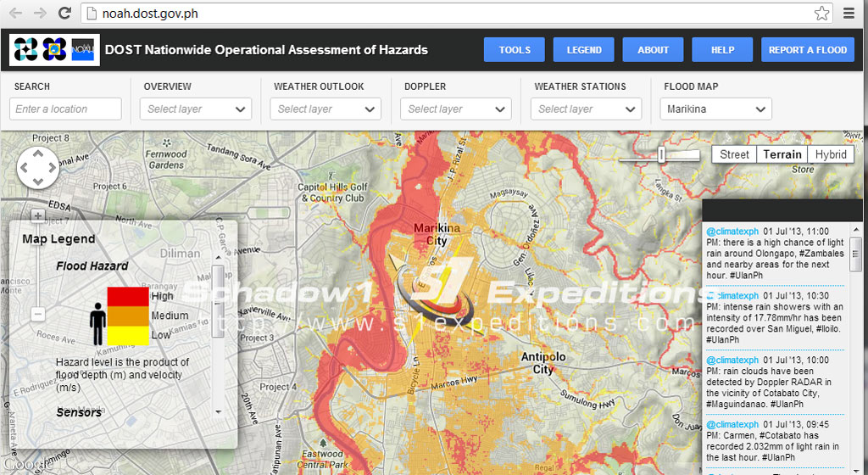Click the Flood Hazard legend heading

(92, 266)
